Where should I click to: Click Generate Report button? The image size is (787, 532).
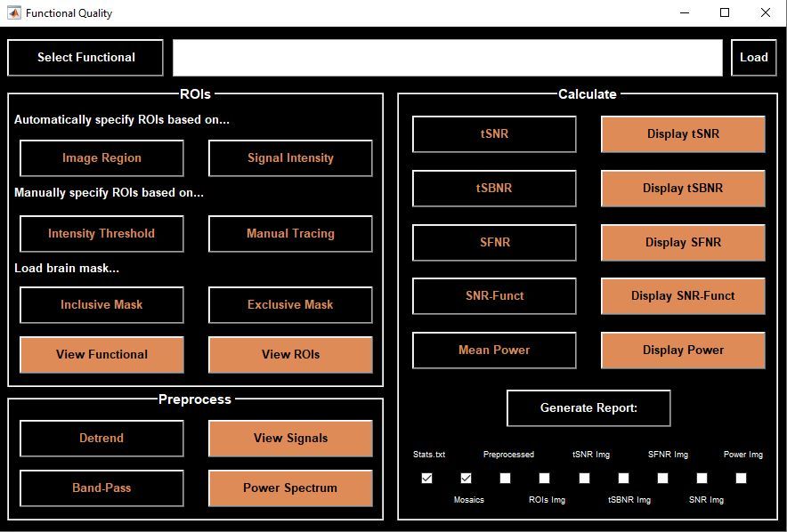(x=588, y=408)
